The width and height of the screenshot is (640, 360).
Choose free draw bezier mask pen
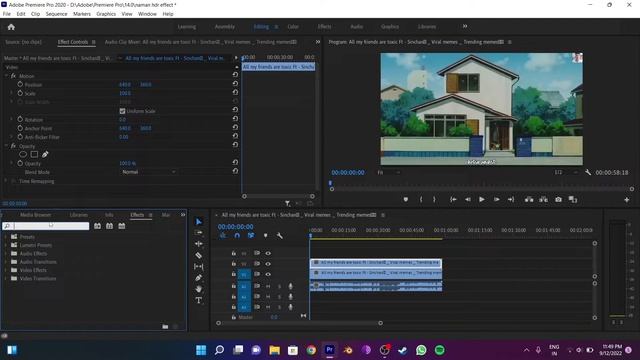(45, 154)
